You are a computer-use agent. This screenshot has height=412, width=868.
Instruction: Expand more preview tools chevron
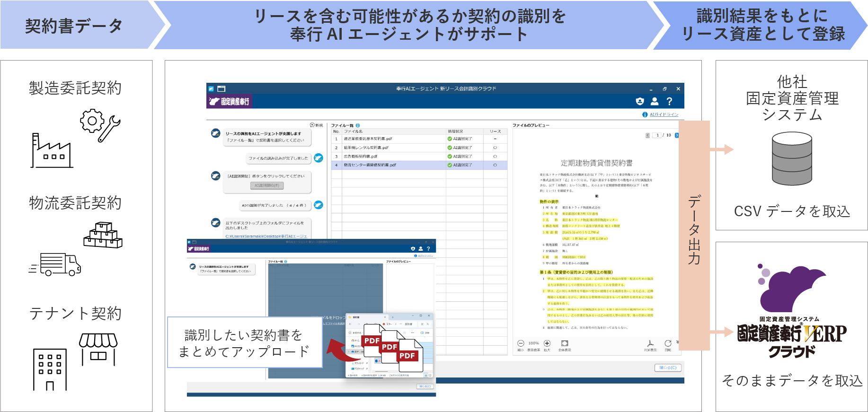678,342
